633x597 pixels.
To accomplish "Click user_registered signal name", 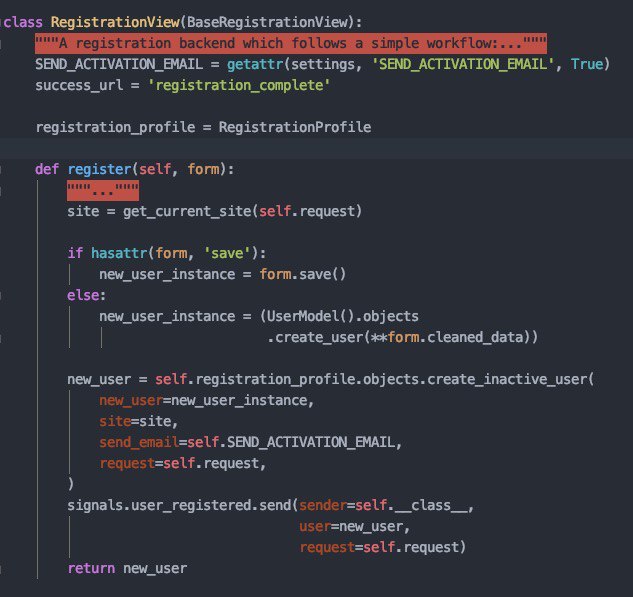I will 191,505.
